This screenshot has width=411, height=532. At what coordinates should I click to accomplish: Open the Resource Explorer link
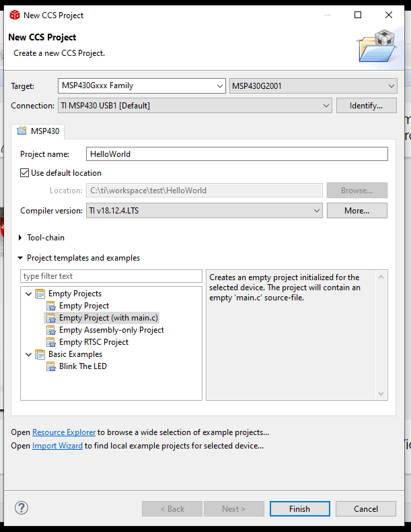pos(64,432)
